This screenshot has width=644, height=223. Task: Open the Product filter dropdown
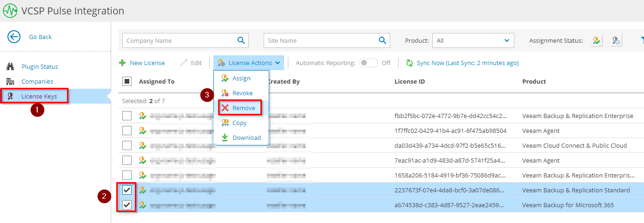pyautogui.click(x=473, y=40)
